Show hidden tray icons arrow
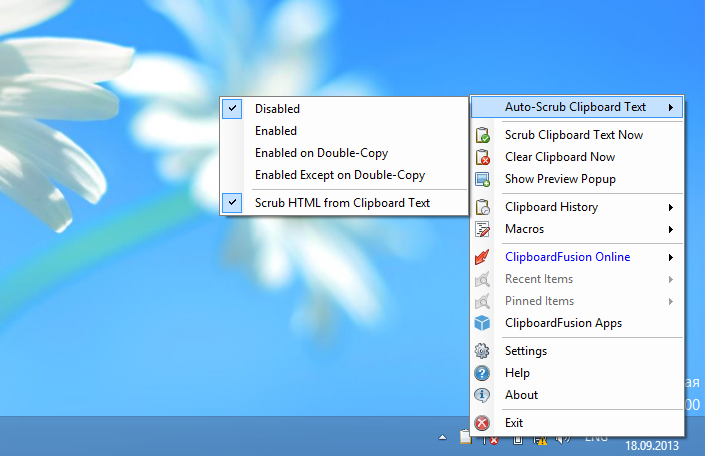The height and width of the screenshot is (456, 705). point(442,437)
